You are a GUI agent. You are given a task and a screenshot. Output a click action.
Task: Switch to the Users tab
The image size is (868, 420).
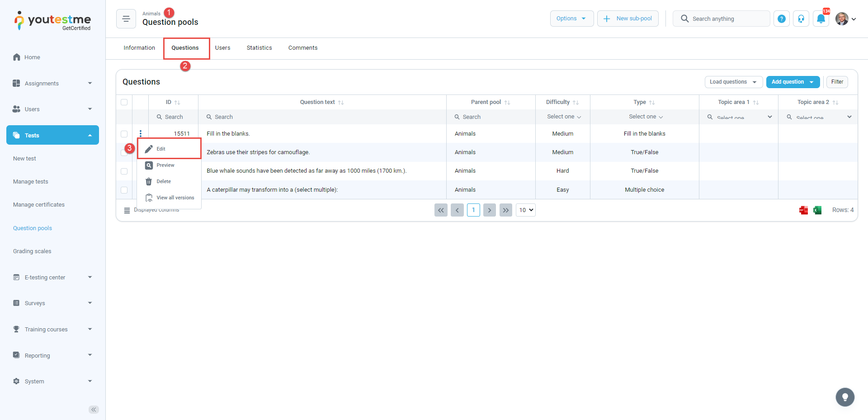point(222,48)
